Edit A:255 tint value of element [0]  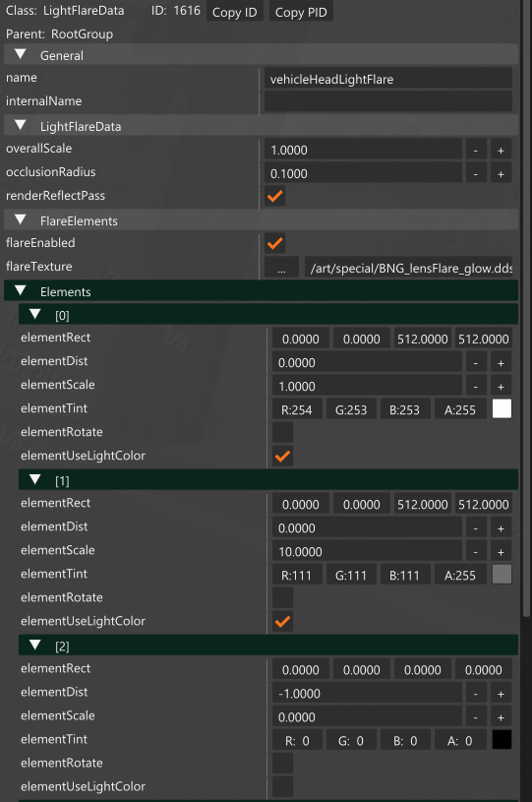(460, 409)
